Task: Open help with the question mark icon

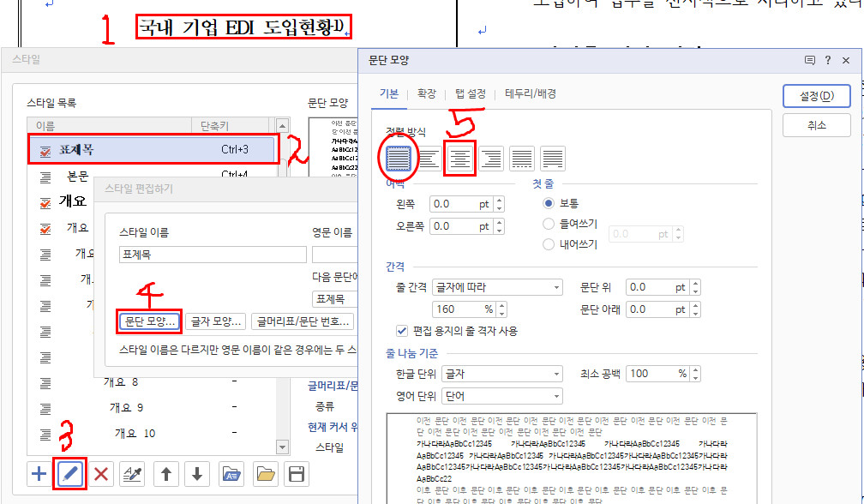Action: coord(828,60)
